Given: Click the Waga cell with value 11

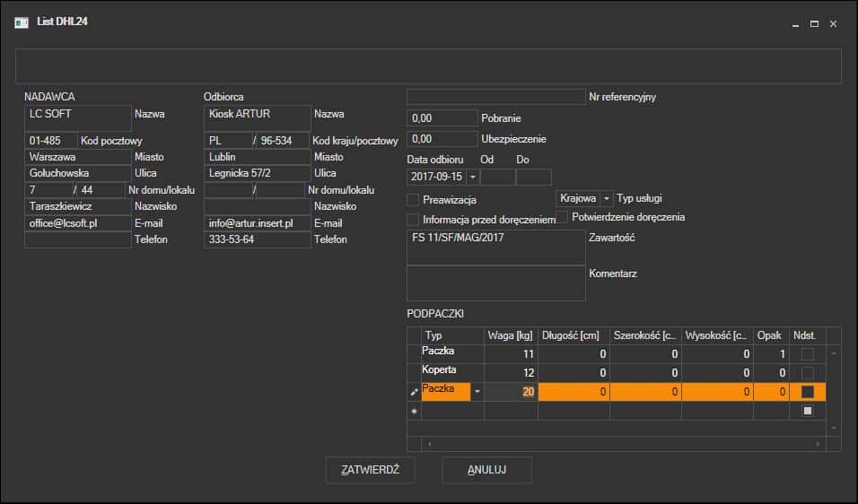Looking at the screenshot, I should coord(511,354).
